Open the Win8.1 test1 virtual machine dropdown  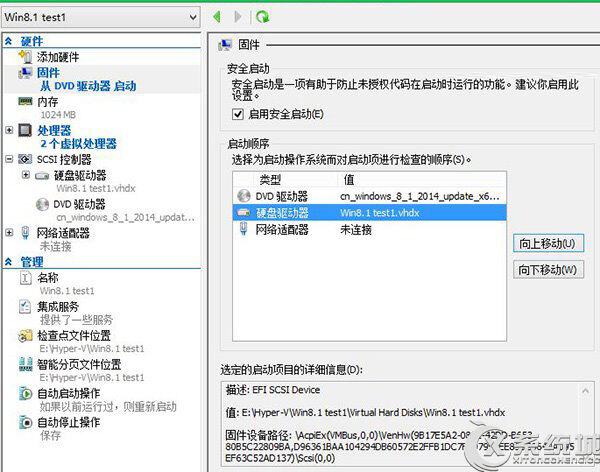[101, 17]
